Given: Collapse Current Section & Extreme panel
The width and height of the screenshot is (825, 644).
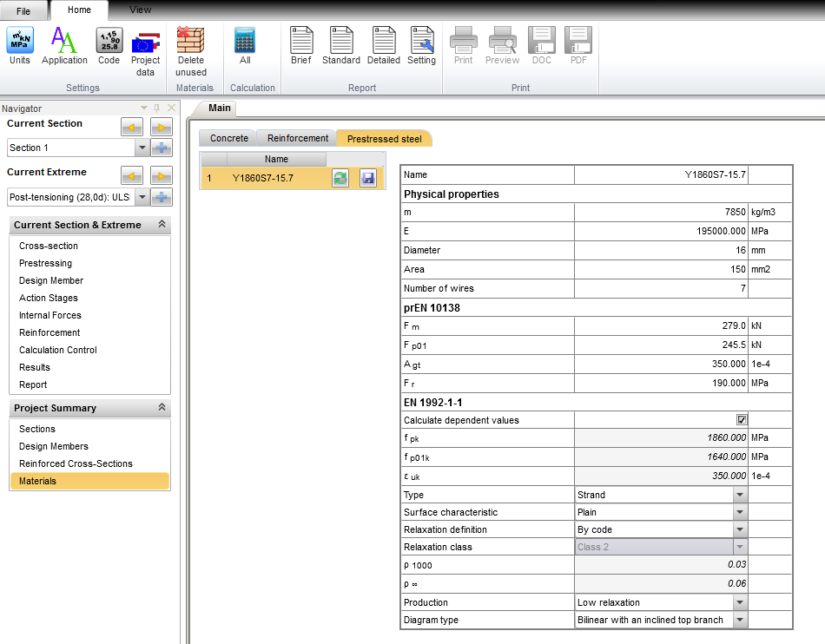Looking at the screenshot, I should (161, 225).
